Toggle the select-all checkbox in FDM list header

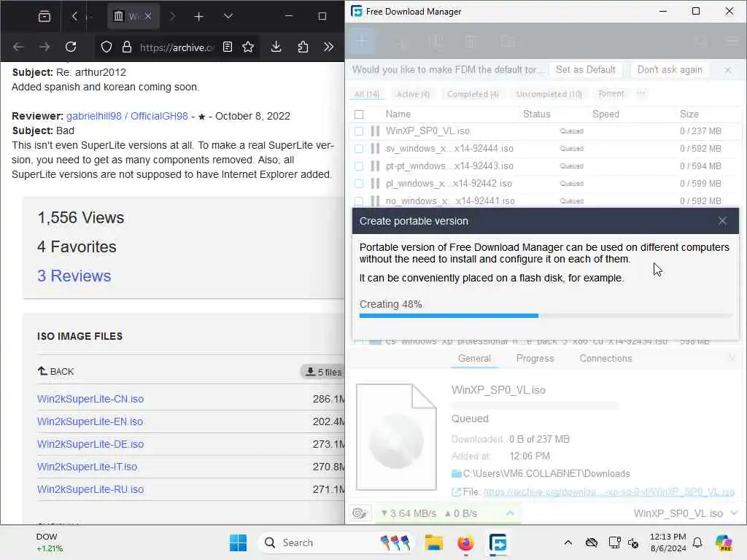click(359, 114)
